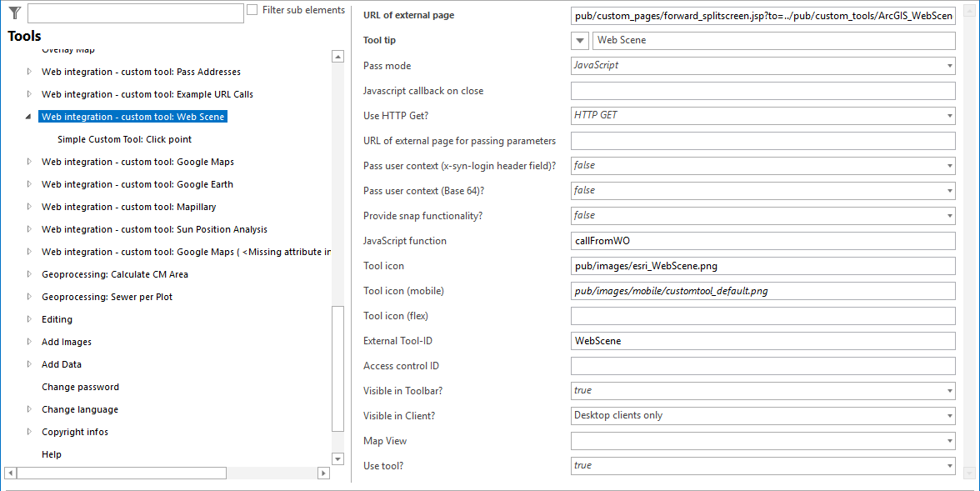The height and width of the screenshot is (491, 980).
Task: Toggle the Filter sub elements checkbox
Action: click(x=252, y=9)
